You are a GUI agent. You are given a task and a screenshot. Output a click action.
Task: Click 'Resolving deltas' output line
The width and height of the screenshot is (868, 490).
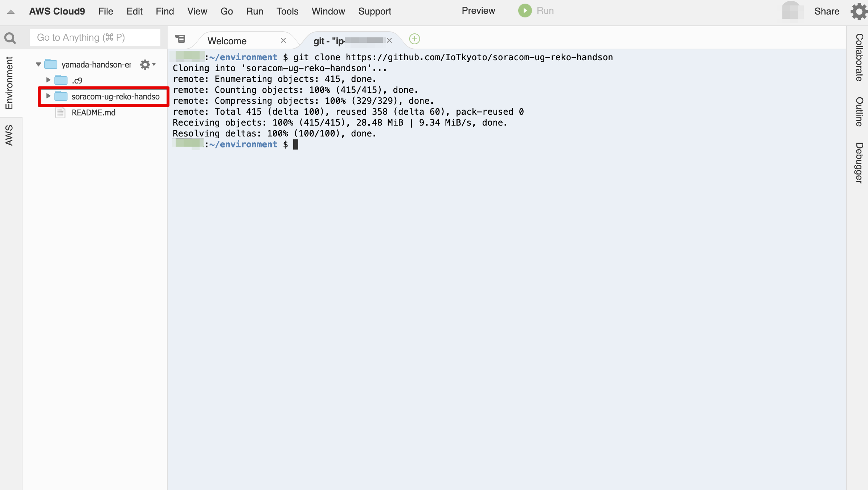[274, 134]
